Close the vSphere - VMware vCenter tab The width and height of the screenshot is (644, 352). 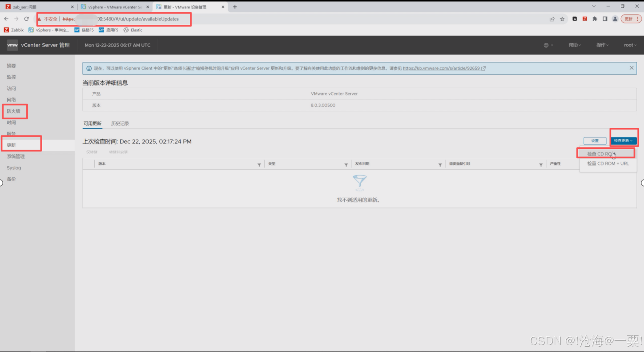(147, 7)
